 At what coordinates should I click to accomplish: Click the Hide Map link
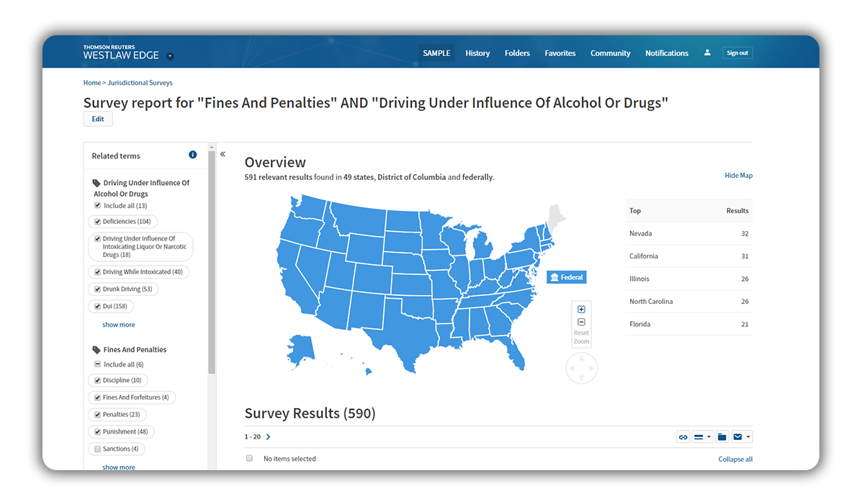click(738, 176)
